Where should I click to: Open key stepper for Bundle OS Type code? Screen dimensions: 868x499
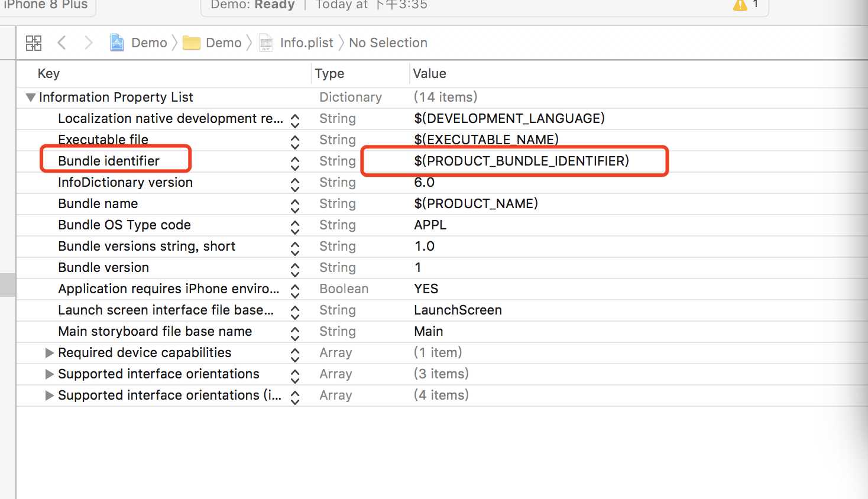(295, 227)
